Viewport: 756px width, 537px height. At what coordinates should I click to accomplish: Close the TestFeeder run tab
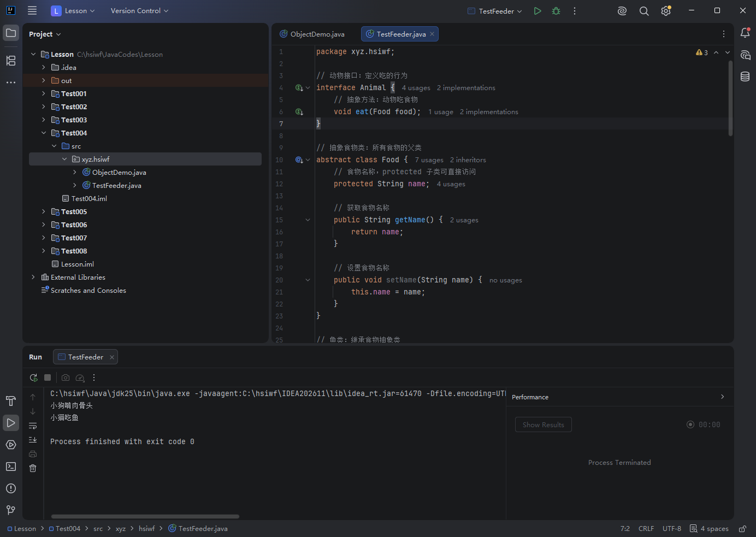[x=112, y=357]
